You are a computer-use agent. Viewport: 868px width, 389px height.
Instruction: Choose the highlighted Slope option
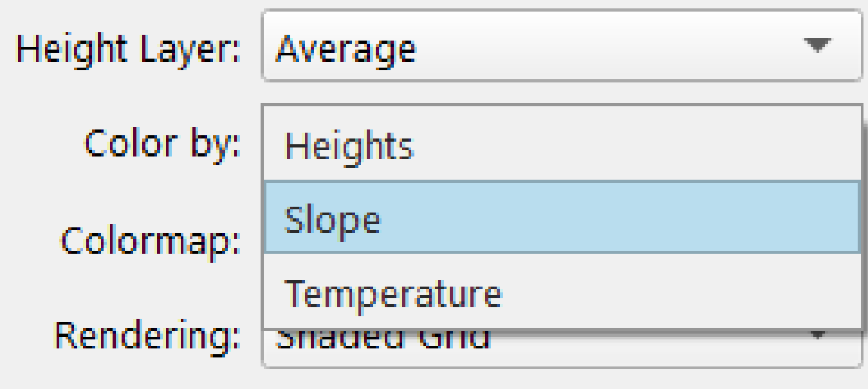(x=332, y=221)
